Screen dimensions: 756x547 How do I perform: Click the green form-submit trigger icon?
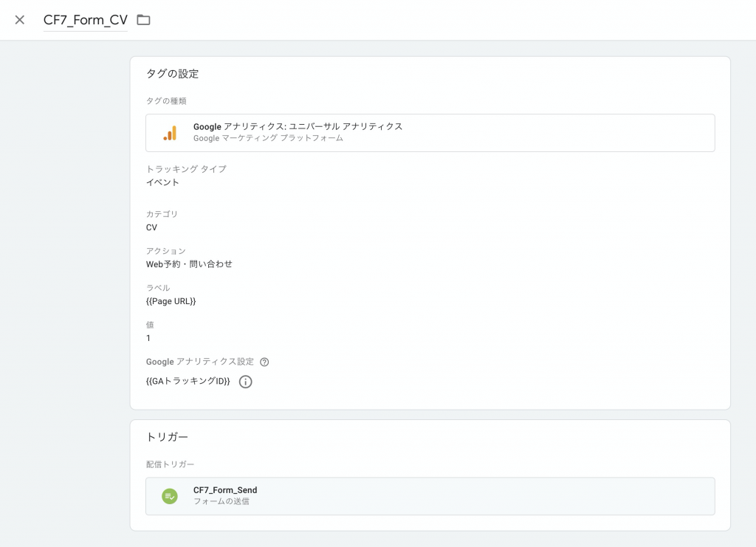tap(170, 496)
